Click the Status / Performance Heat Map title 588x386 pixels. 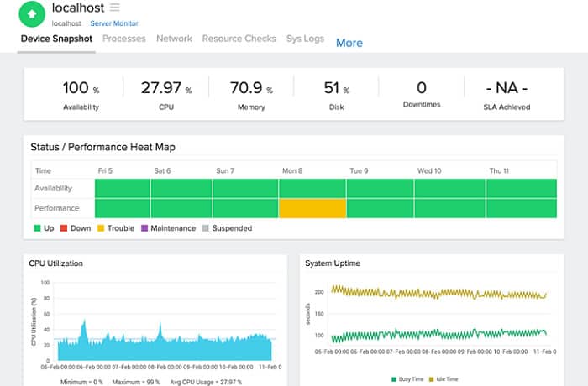(x=102, y=147)
